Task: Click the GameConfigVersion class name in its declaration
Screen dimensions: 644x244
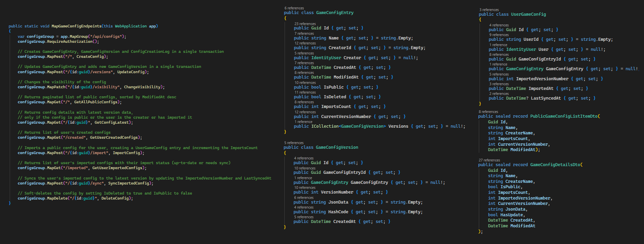Action: coord(337,147)
